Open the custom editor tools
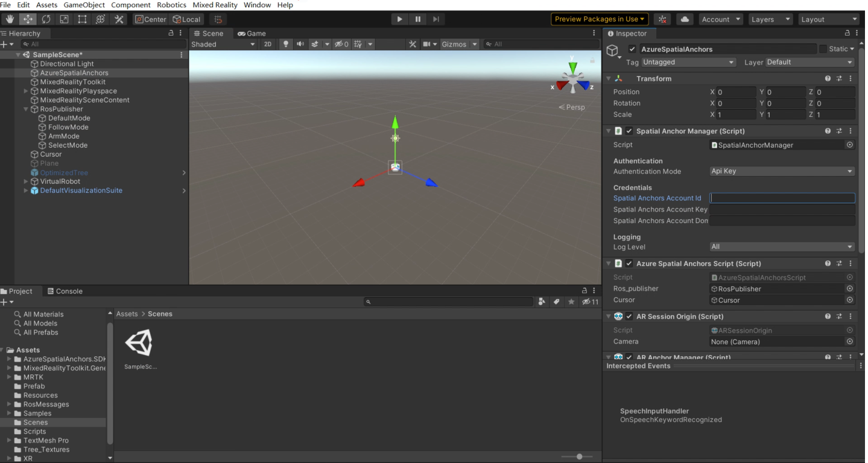Image resolution: width=868 pixels, height=463 pixels. (119, 19)
